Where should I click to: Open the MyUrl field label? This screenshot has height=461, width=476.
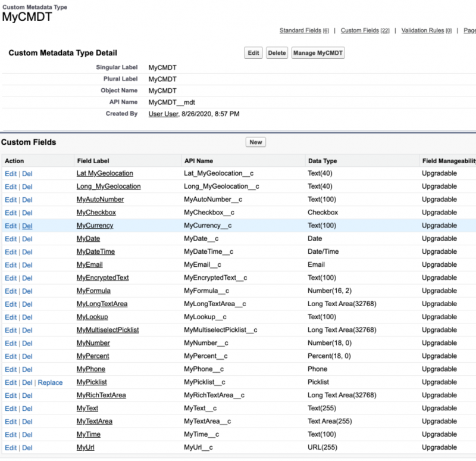pyautogui.click(x=85, y=447)
